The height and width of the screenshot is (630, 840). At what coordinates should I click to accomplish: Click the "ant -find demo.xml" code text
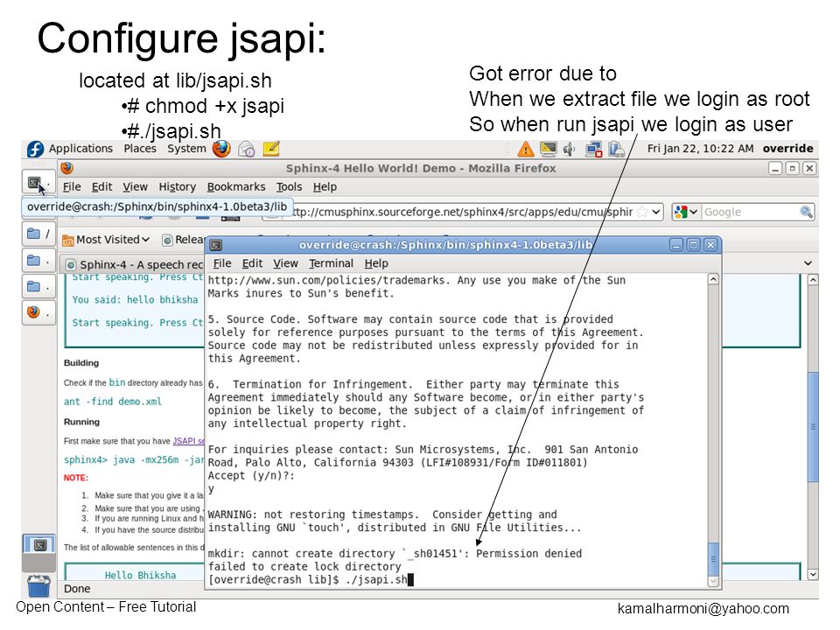pyautogui.click(x=113, y=402)
